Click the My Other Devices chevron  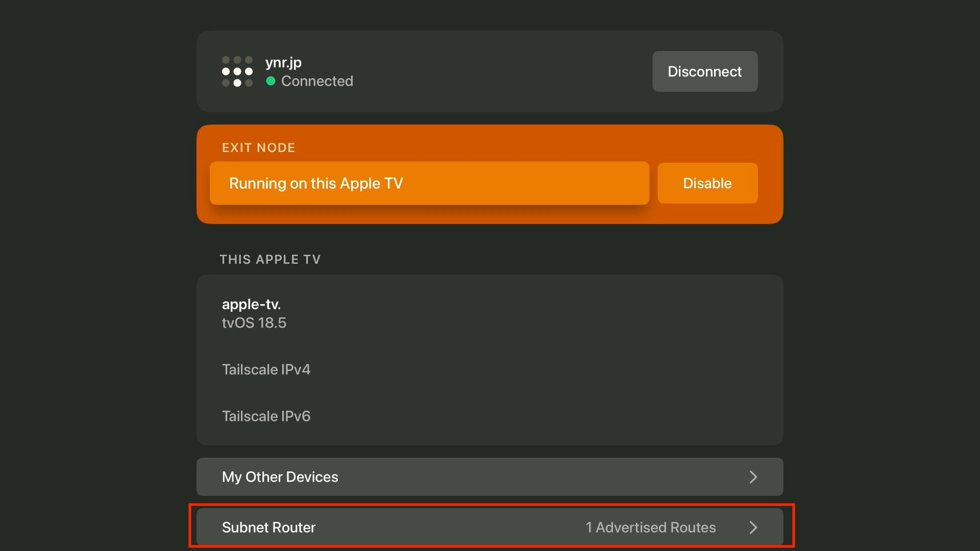753,477
